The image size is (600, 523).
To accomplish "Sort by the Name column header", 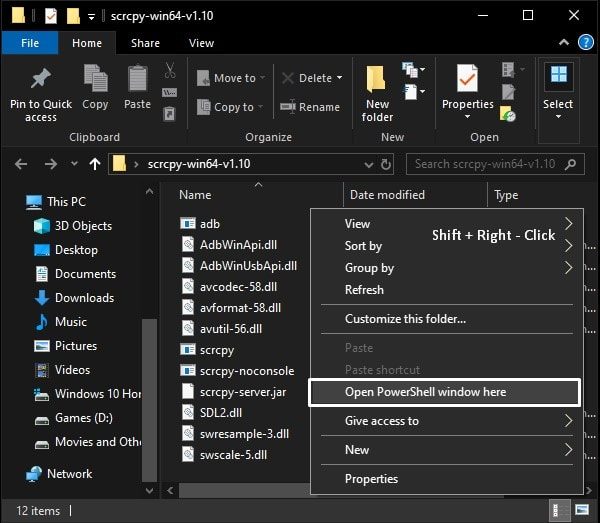I will pos(195,195).
